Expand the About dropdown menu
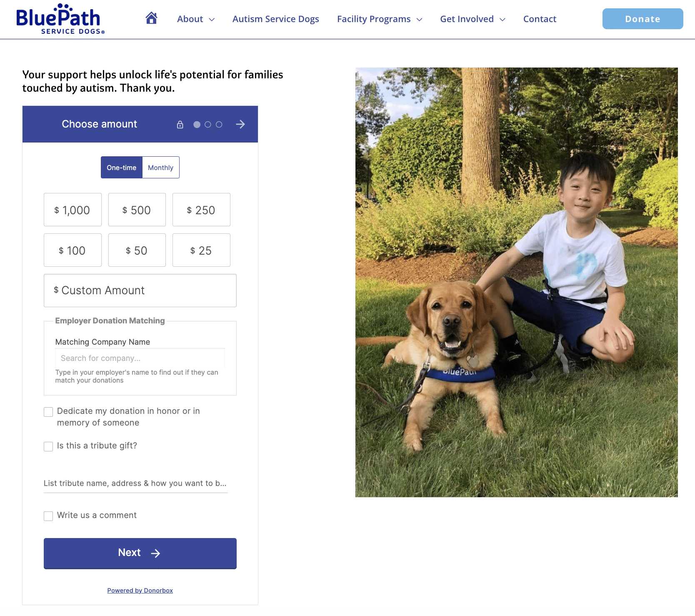This screenshot has width=695, height=616. 196,19
